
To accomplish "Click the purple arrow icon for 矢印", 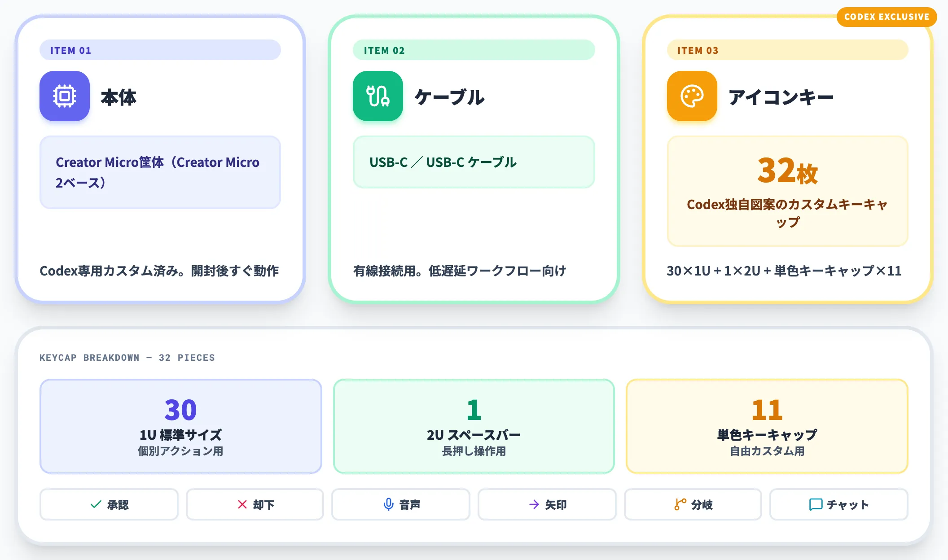I will pyautogui.click(x=534, y=504).
